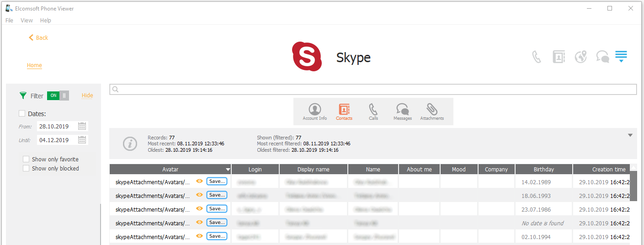Viewport: 644px width, 245px height.
Task: Open the View menu
Action: click(x=27, y=21)
